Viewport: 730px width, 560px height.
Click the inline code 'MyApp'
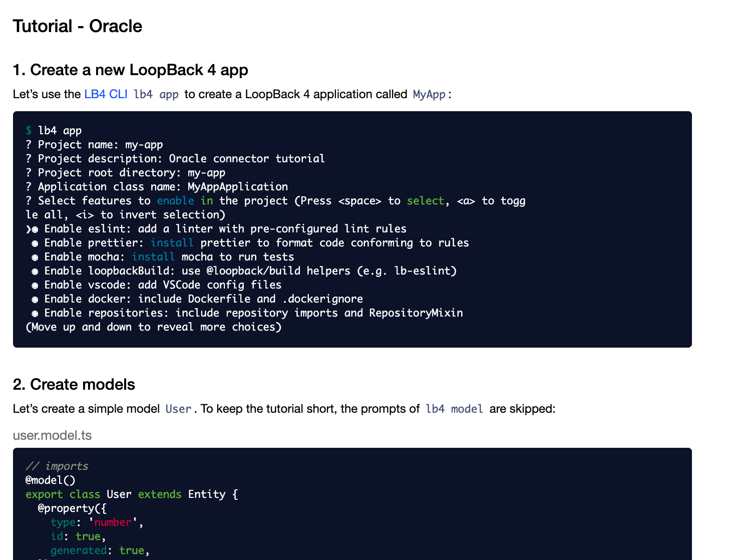pyautogui.click(x=429, y=94)
